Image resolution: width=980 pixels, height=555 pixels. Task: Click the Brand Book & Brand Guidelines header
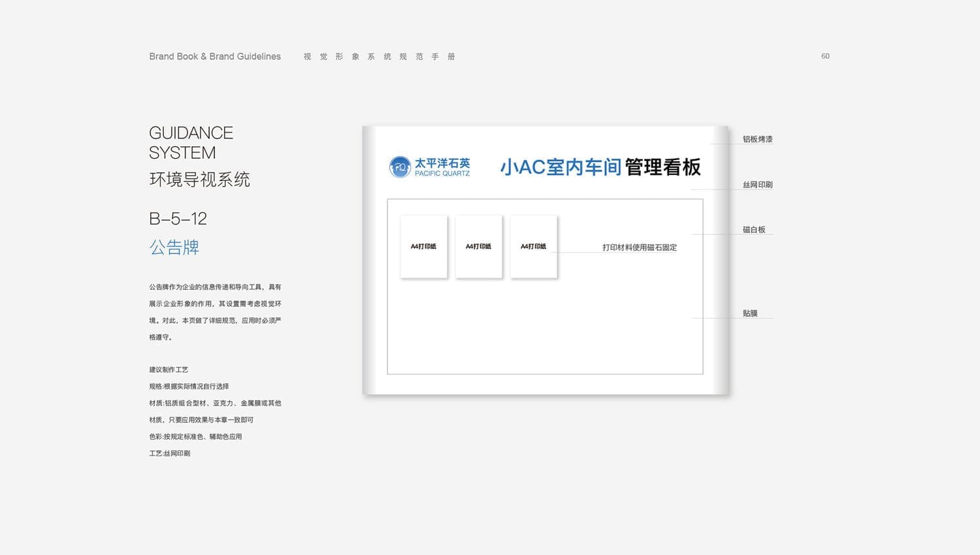[215, 57]
